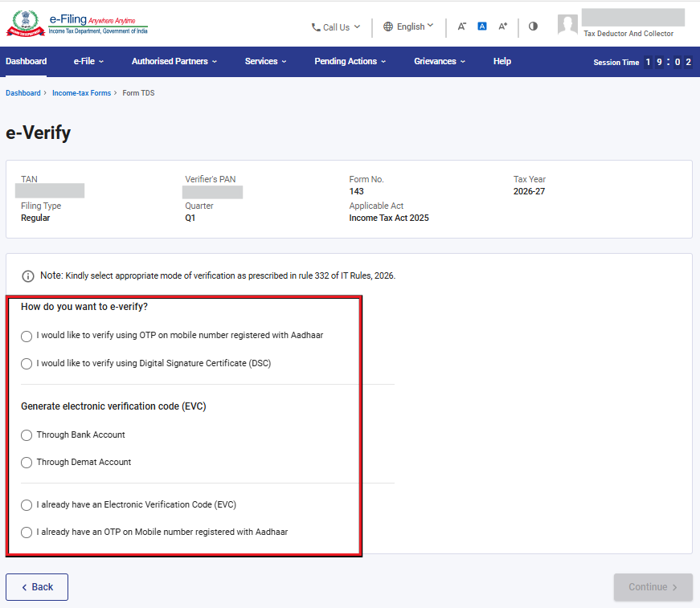Open the Income-tax Forms breadcrumb link
This screenshot has height=608, width=700.
coord(81,93)
